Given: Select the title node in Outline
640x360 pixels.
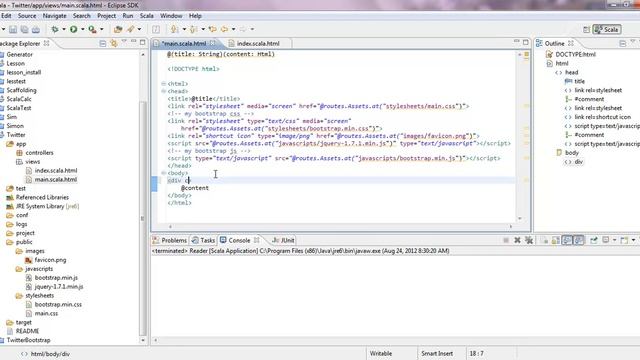Looking at the screenshot, I should pyautogui.click(x=579, y=81).
